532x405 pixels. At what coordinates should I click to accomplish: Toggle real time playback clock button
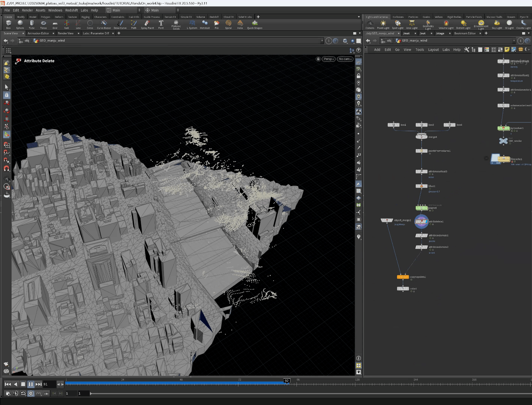pos(31,393)
